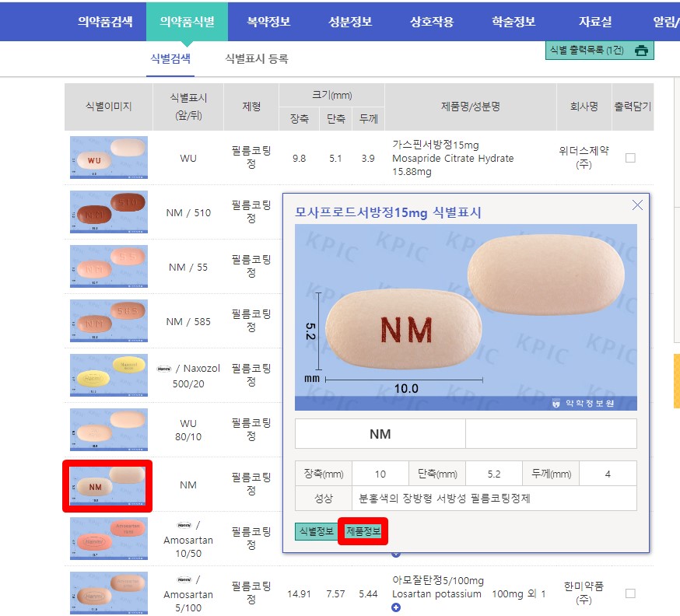Open the 식별 출력목록 (1건) print list
This screenshot has height=616, width=680.
(x=599, y=51)
